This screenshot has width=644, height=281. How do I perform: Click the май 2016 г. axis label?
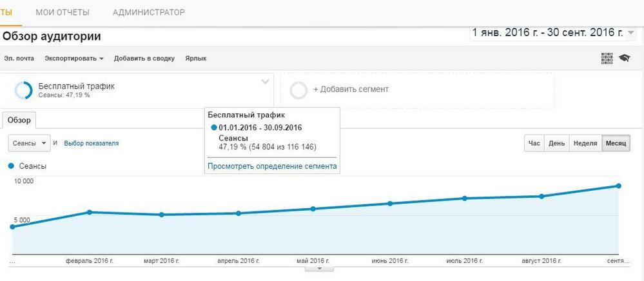pyautogui.click(x=313, y=261)
